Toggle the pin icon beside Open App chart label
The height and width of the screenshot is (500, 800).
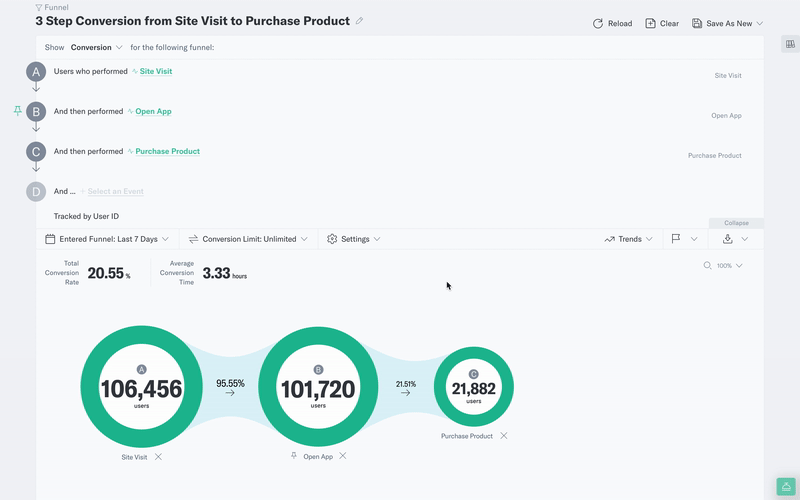[x=294, y=456]
